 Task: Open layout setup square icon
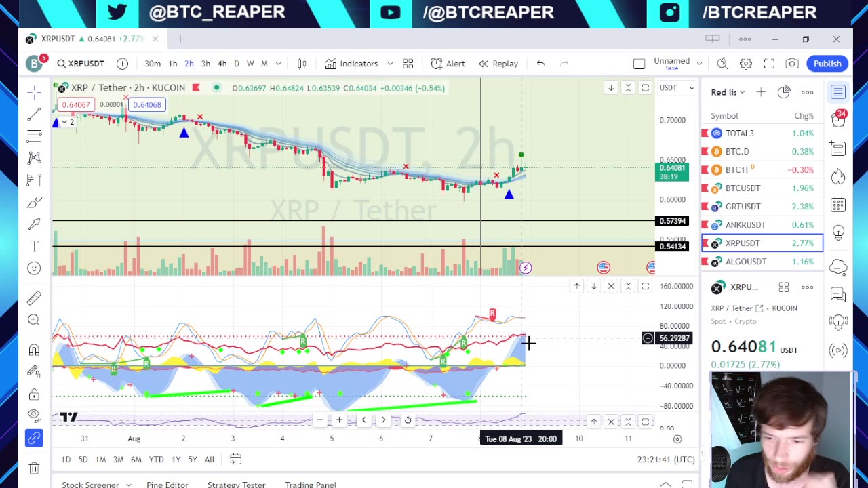(639, 64)
